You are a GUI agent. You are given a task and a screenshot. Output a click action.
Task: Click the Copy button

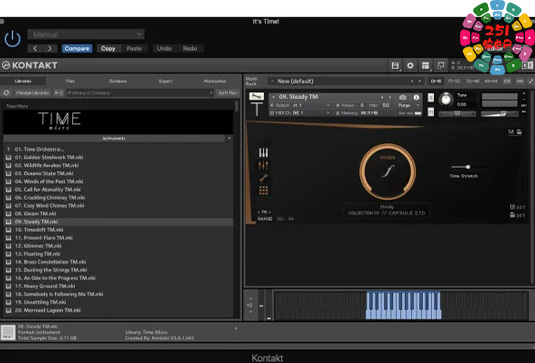coord(108,48)
